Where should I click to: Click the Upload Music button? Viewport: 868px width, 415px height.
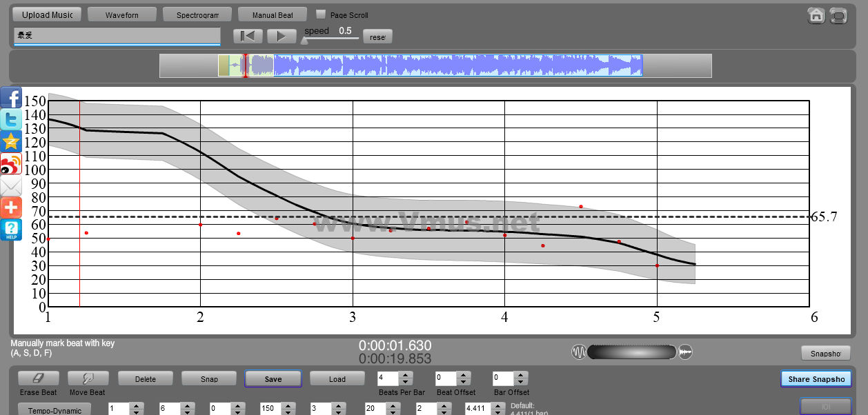pos(47,14)
